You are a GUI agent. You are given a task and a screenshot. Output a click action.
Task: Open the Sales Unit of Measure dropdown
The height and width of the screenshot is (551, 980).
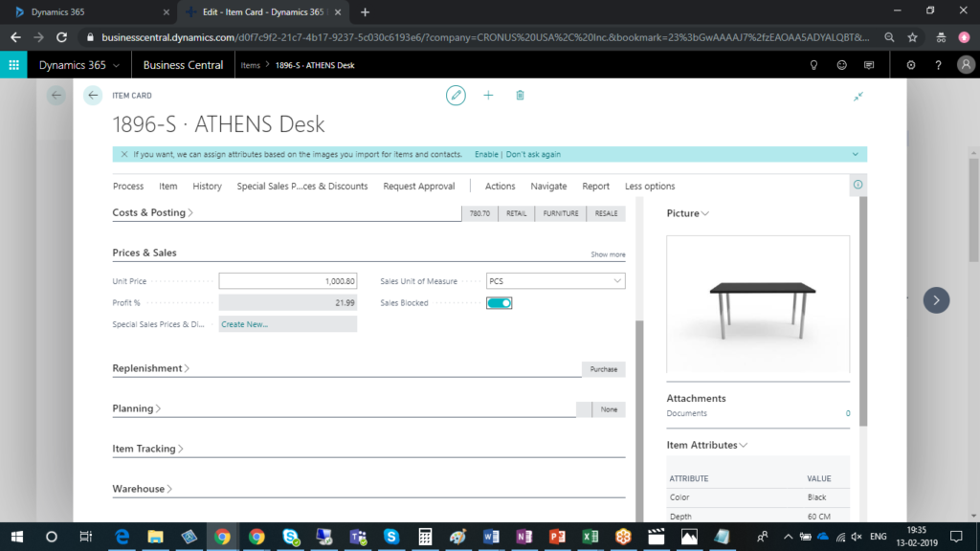click(615, 281)
